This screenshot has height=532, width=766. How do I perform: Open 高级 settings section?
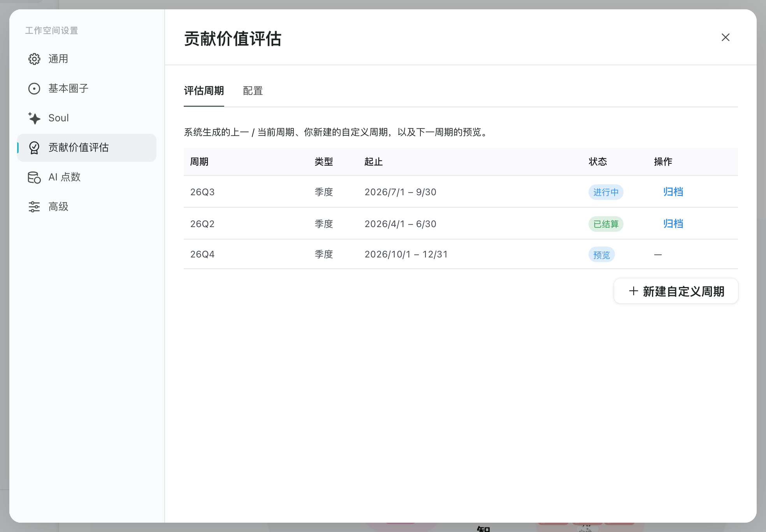(x=87, y=207)
